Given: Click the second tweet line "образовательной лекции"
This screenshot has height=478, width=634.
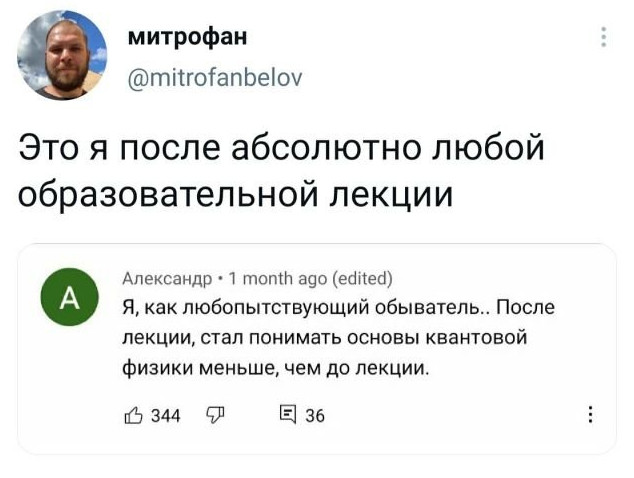Looking at the screenshot, I should coord(235,193).
